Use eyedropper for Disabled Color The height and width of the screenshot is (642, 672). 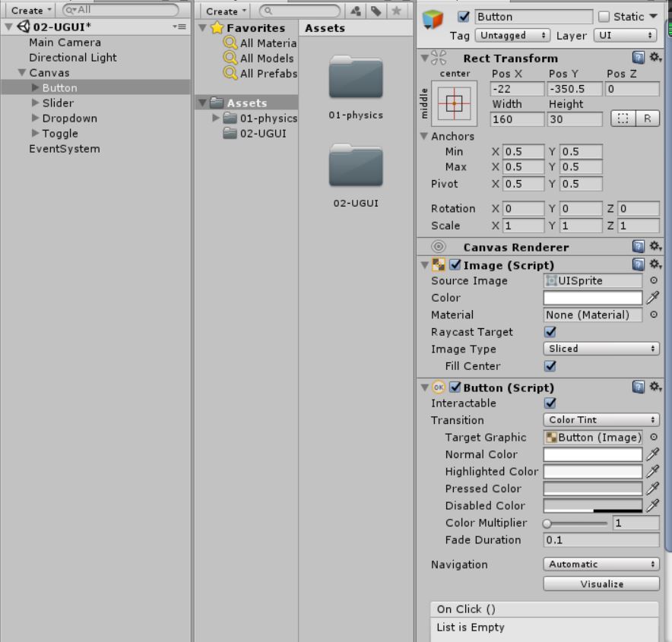[x=653, y=505]
